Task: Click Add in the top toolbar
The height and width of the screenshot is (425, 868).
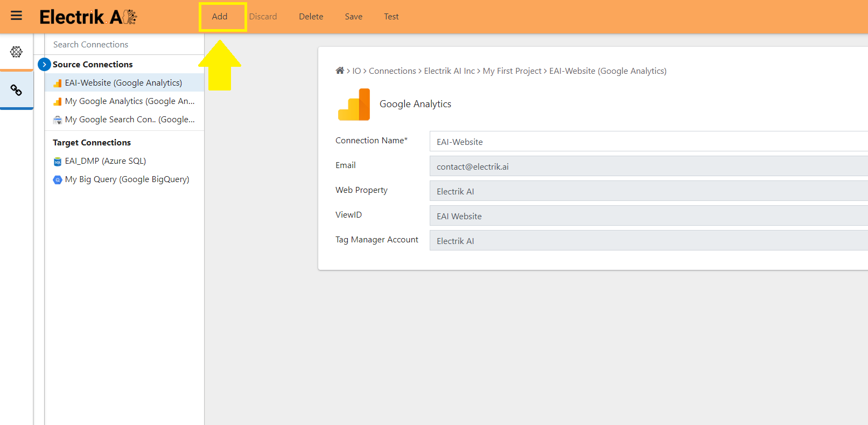Action: click(x=220, y=17)
